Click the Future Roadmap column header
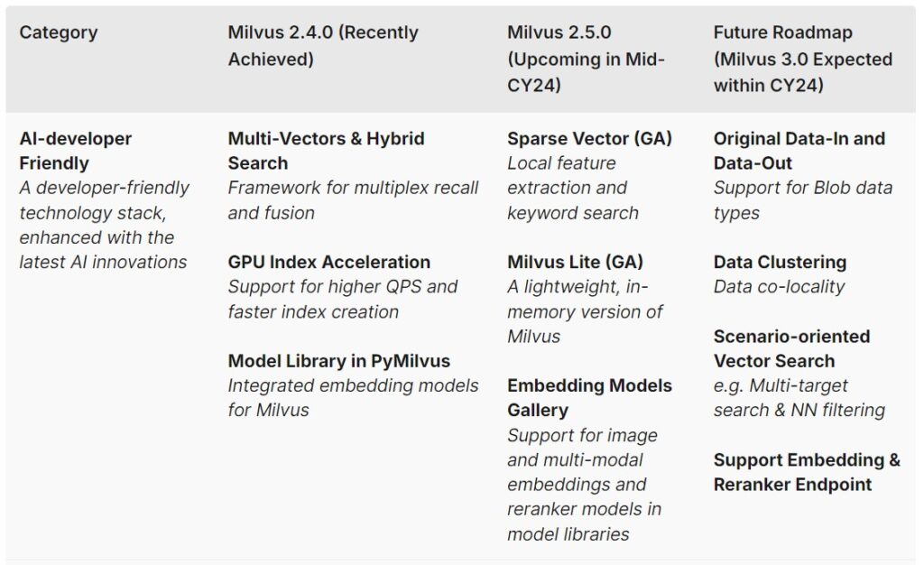 [802, 59]
